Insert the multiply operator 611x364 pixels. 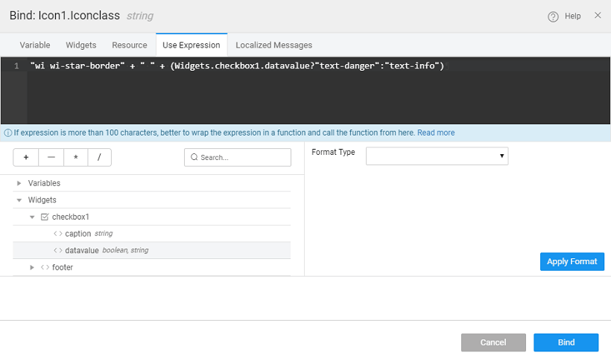click(x=75, y=157)
